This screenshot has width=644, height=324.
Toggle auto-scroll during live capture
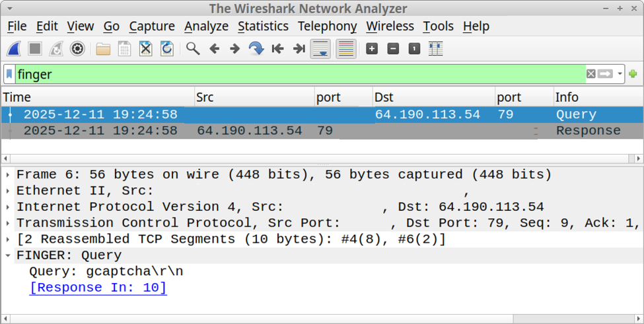click(x=320, y=49)
